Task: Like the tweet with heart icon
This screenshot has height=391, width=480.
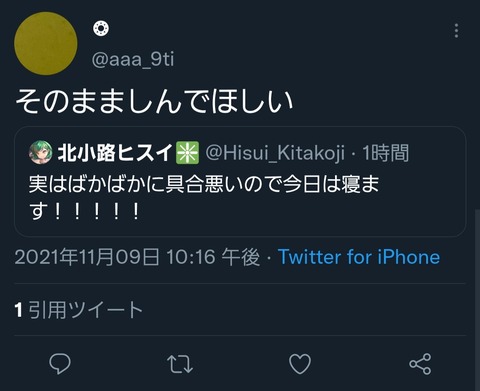Action: click(300, 364)
